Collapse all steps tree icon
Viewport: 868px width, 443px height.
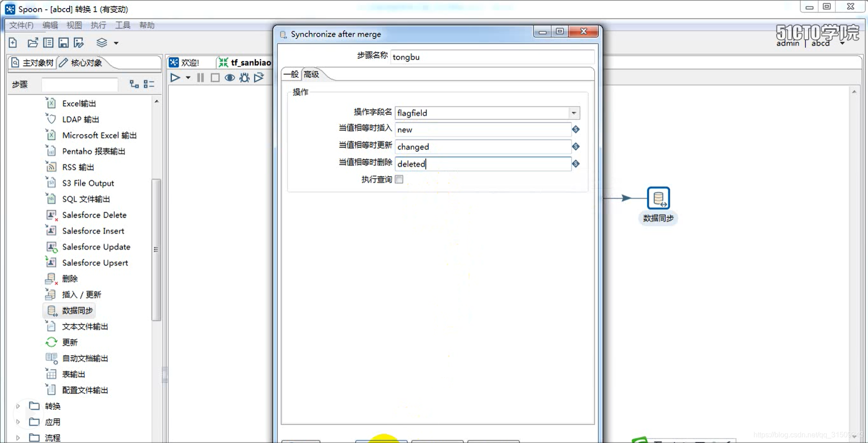click(x=149, y=84)
